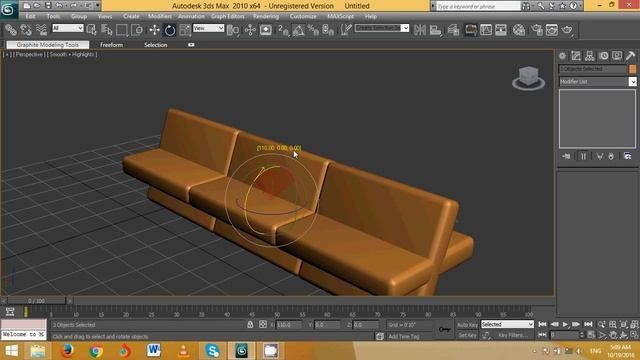Screen dimensions: 640x360
Task: Go to the start of animation
Action: (x=542, y=324)
